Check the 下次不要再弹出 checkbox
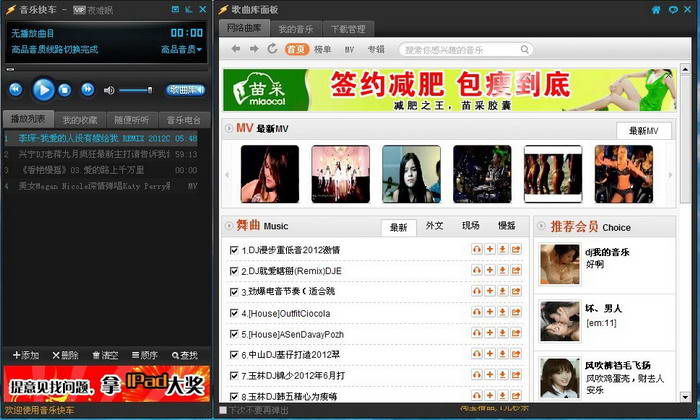This screenshot has height=420, width=700. click(223, 410)
